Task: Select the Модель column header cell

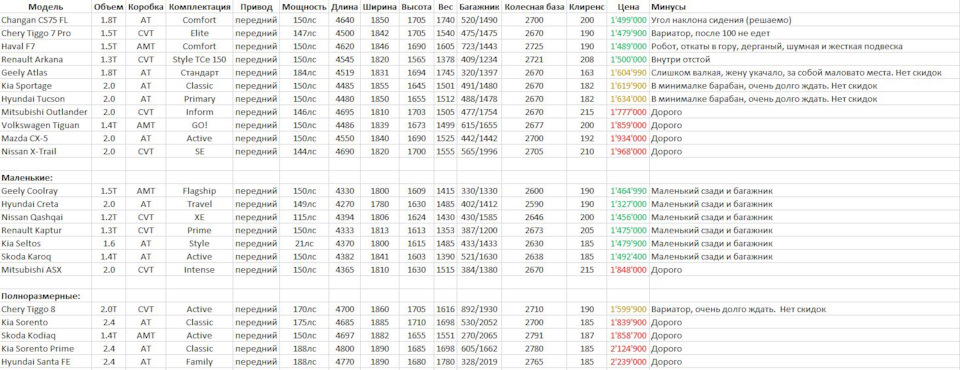Action: (x=45, y=7)
